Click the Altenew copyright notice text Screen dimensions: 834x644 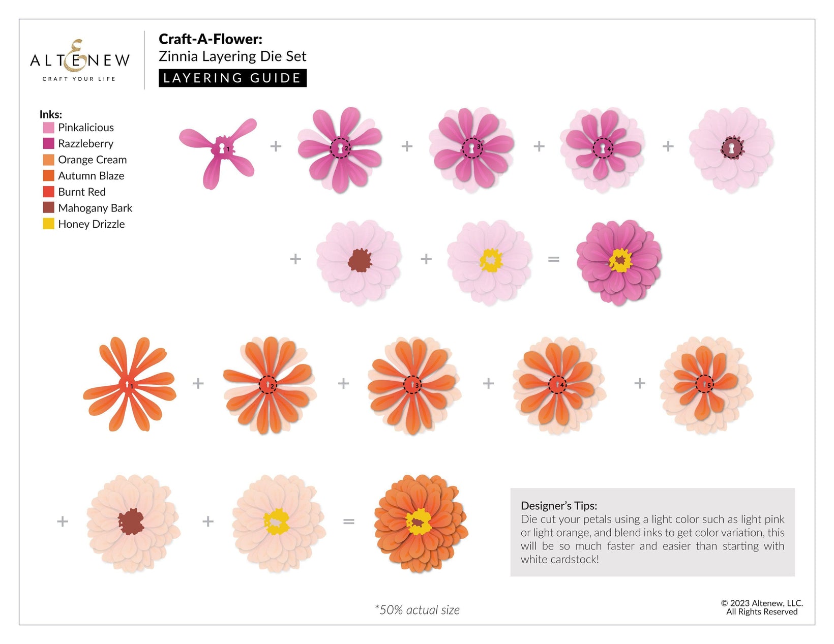(x=761, y=607)
